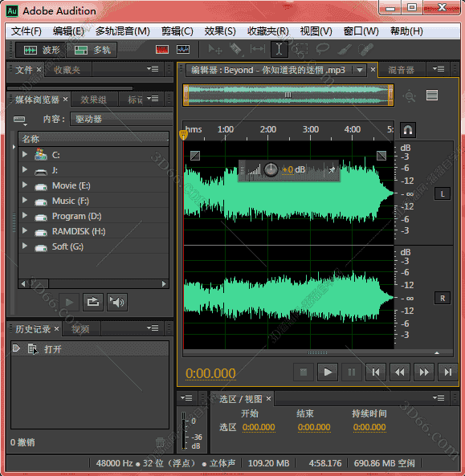Show the spectral pitch display
Viewport: 465px width, 476px height.
click(x=183, y=49)
